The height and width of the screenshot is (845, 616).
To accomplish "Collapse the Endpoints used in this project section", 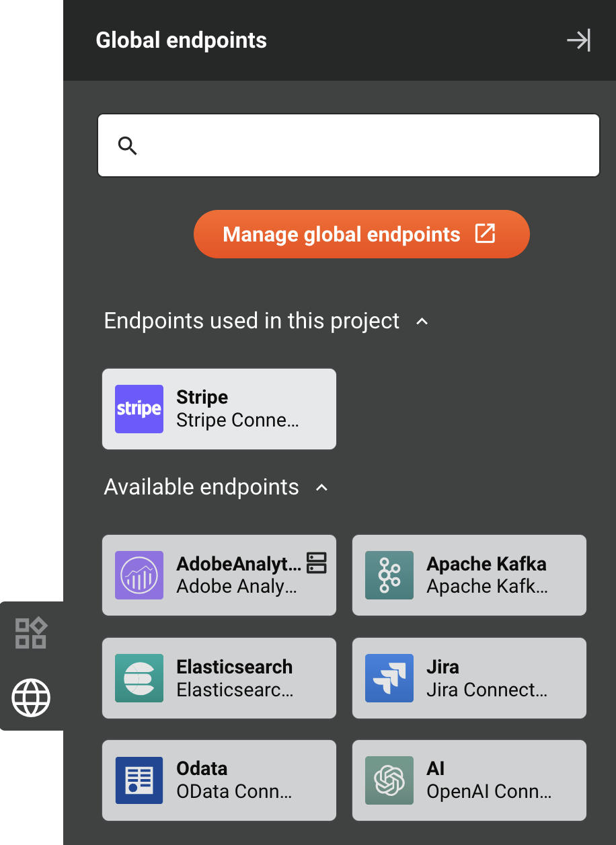I will click(422, 322).
